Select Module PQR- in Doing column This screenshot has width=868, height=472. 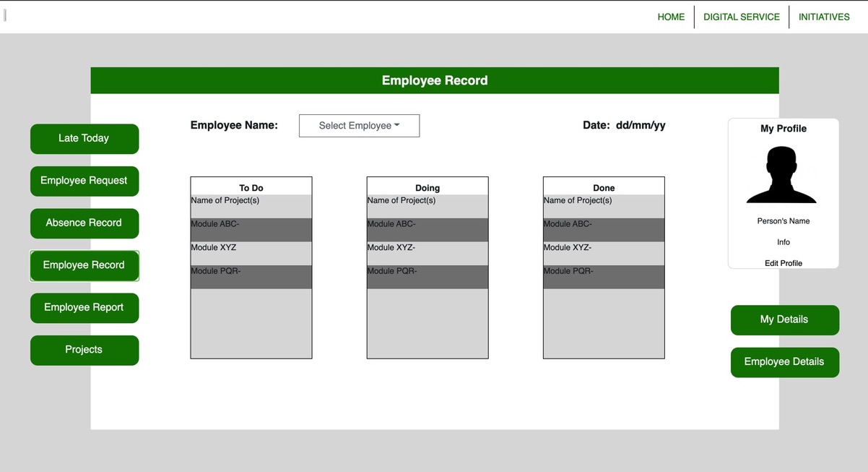[428, 277]
